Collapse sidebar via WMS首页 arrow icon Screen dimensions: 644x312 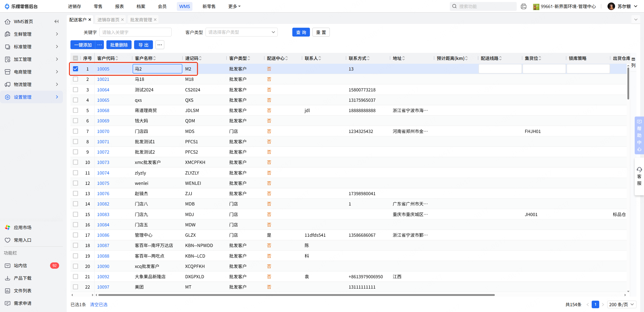(56, 21)
